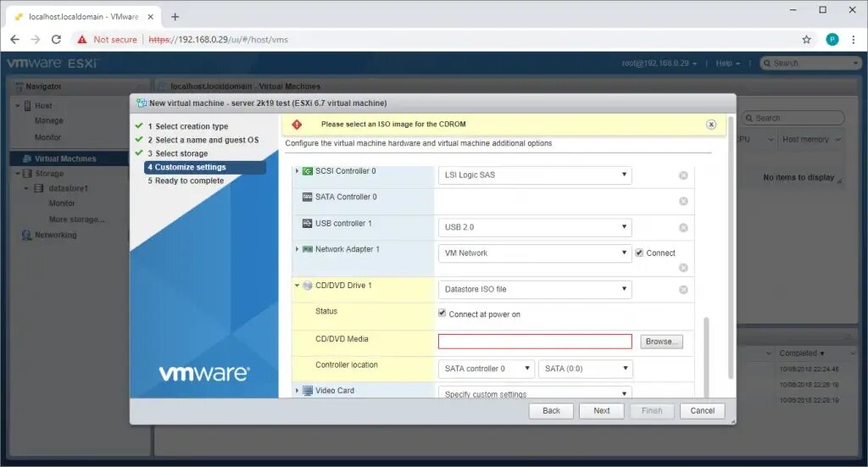Select step 5 Ready to complete
The height and width of the screenshot is (467, 868).
[x=186, y=181]
